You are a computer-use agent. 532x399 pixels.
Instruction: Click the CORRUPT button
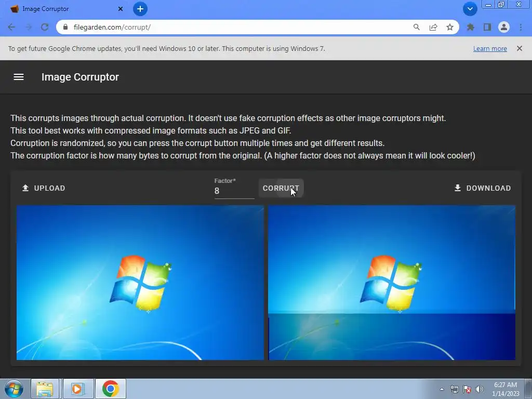point(281,188)
